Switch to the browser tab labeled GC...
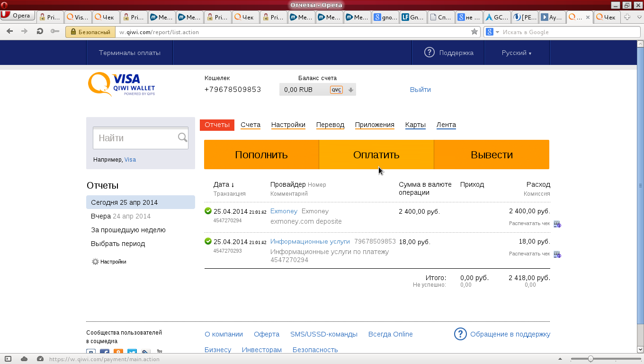 (496, 17)
